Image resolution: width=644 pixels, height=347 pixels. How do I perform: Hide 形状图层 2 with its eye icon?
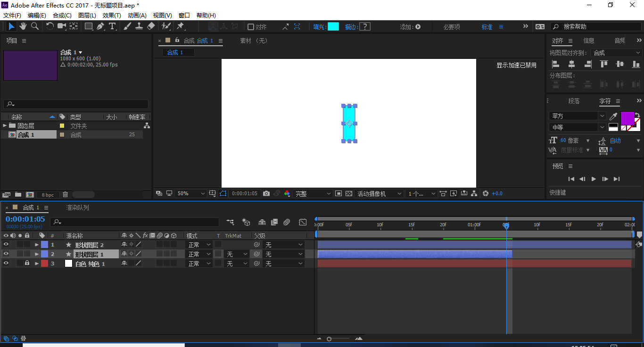pyautogui.click(x=6, y=245)
